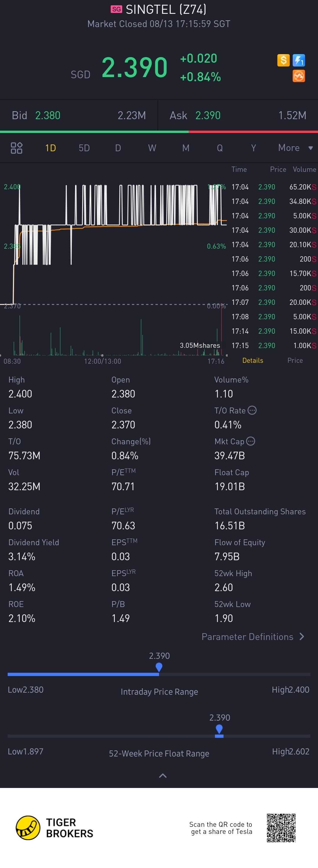The width and height of the screenshot is (318, 868).
Task: Tap the Float Cap value 19.01B
Action: [x=230, y=486]
